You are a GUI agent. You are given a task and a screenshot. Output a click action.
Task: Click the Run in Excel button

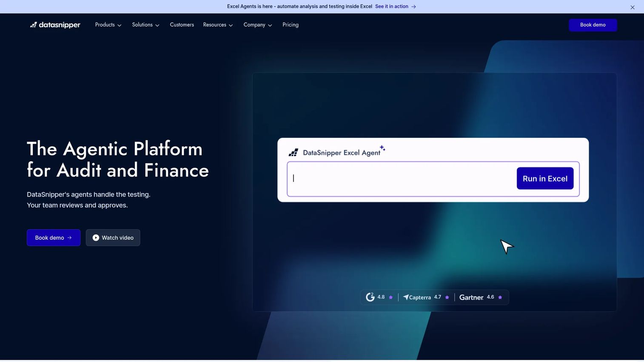click(x=545, y=179)
